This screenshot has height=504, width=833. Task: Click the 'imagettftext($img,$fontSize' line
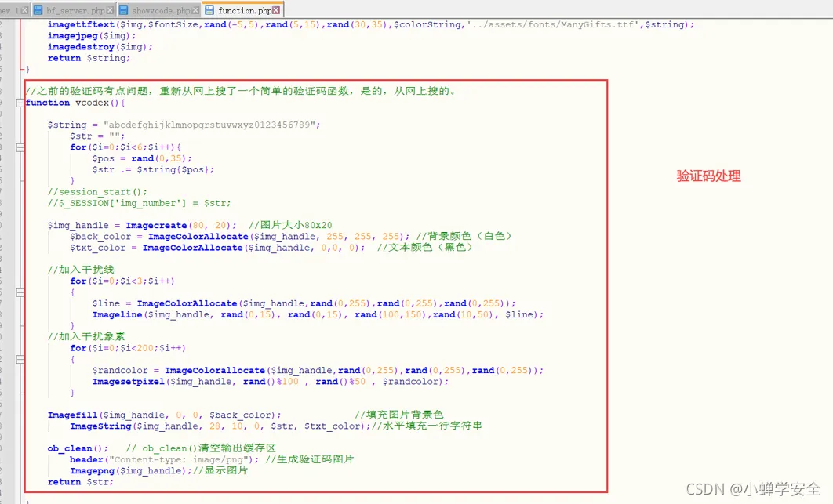click(371, 24)
